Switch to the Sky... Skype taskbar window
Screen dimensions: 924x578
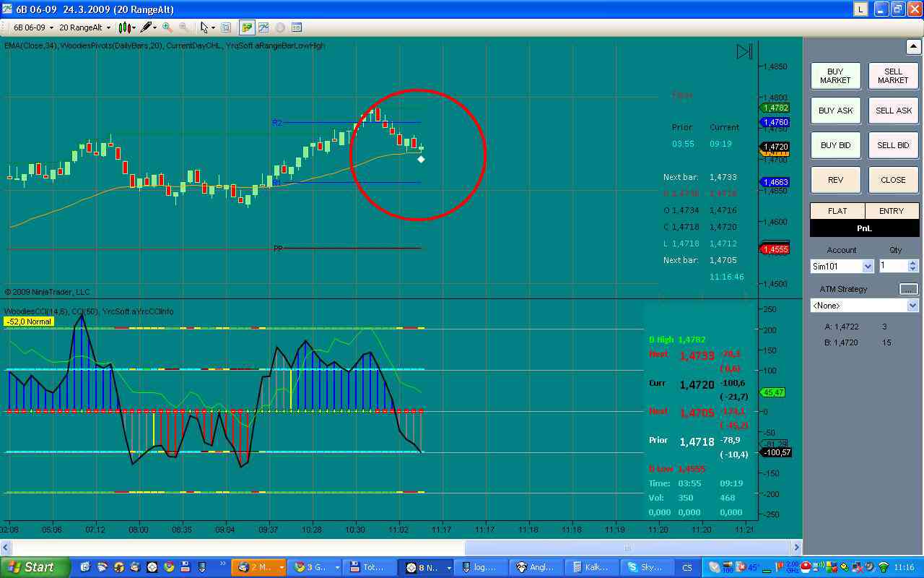tap(648, 567)
